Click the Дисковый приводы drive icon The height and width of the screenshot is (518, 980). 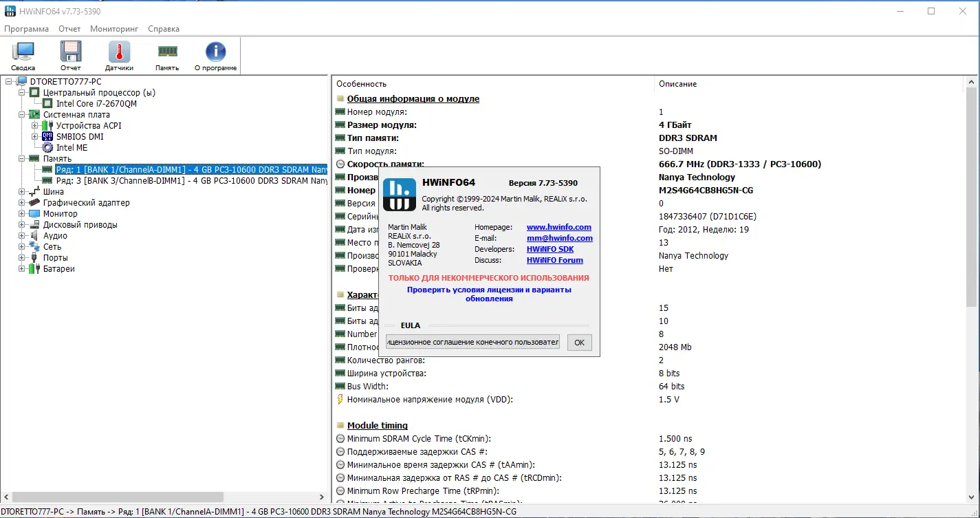[34, 224]
